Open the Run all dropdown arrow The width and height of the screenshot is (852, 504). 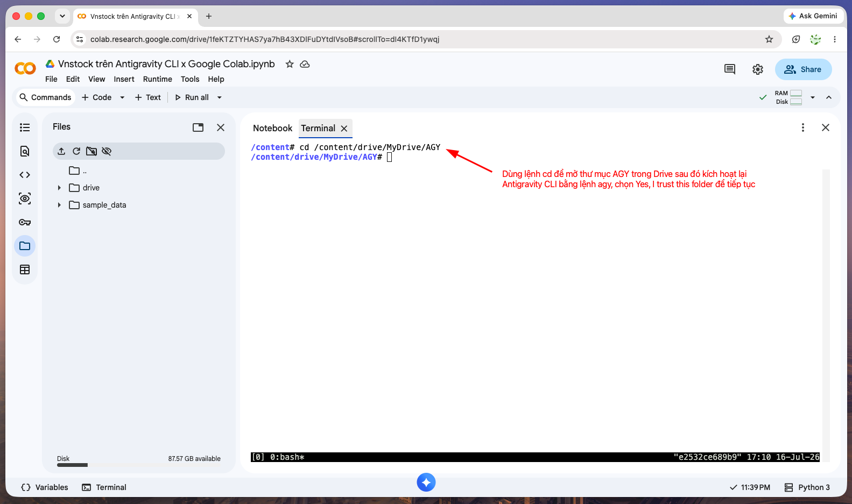[x=220, y=97]
